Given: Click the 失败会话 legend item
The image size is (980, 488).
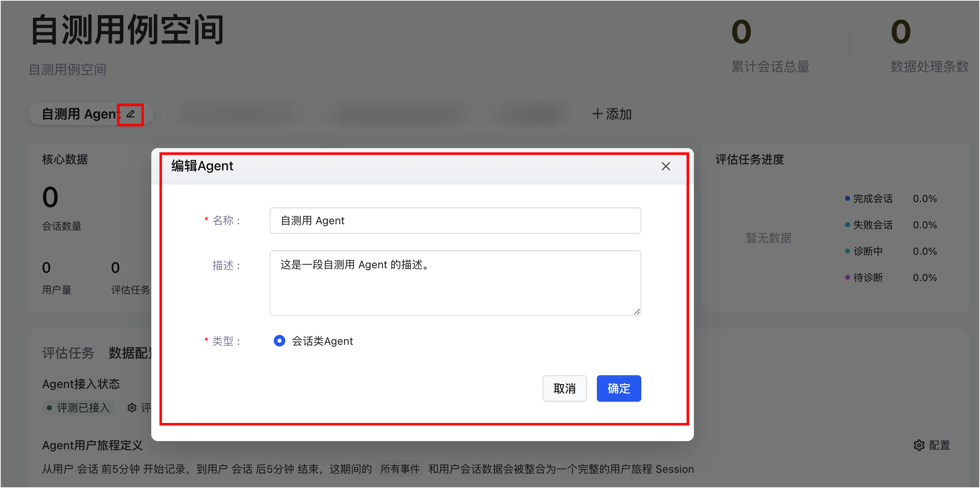Looking at the screenshot, I should [x=872, y=225].
